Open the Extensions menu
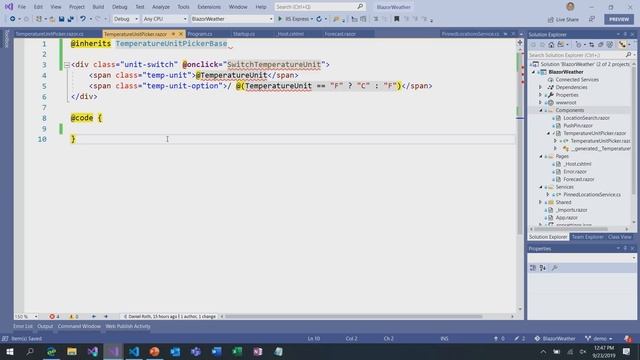The image size is (640, 360). pyautogui.click(x=209, y=7)
